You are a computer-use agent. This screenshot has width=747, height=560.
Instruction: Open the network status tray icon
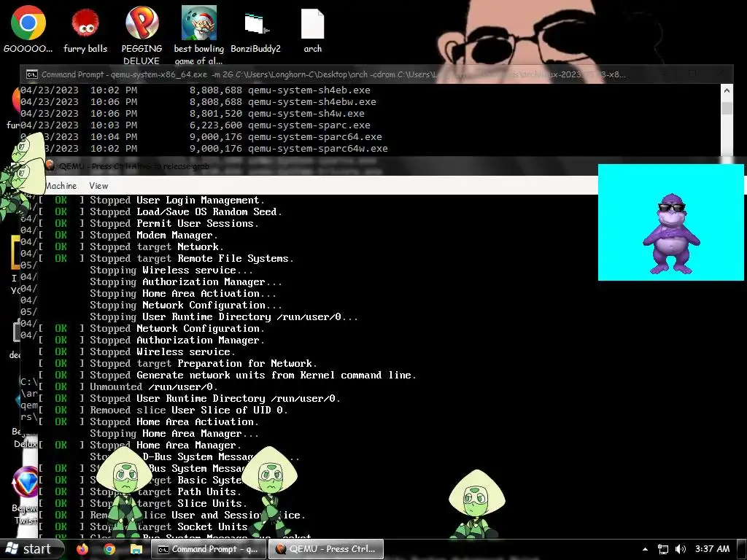coord(662,549)
